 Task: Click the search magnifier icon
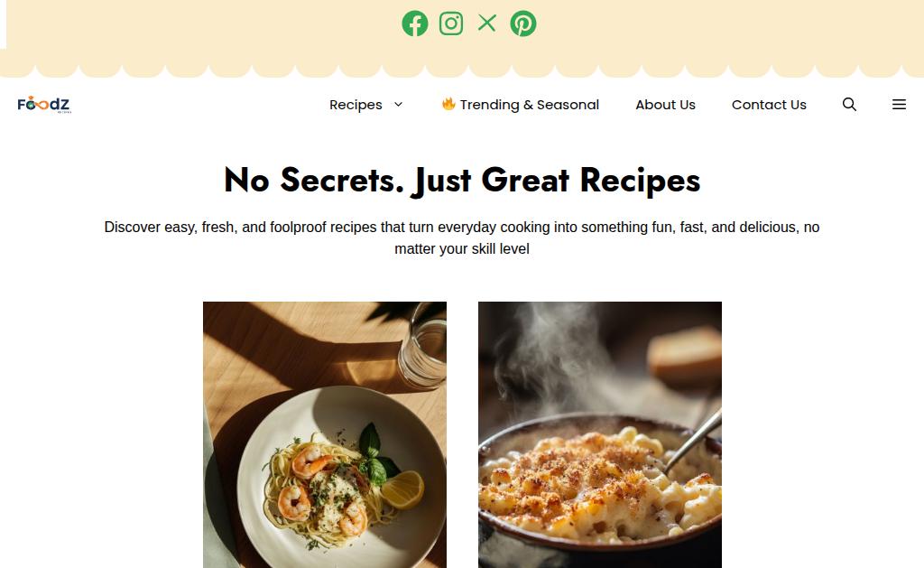coord(849,105)
